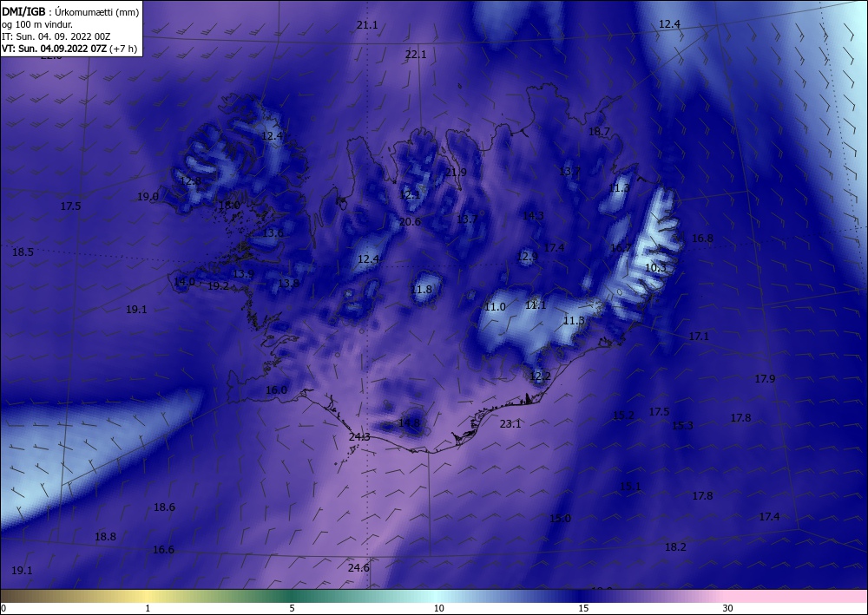
Task: Click the 16.0 value label
Action: 276,390
